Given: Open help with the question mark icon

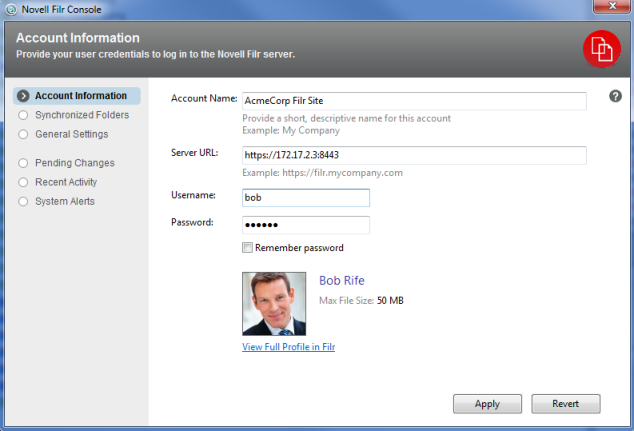Looking at the screenshot, I should (616, 96).
